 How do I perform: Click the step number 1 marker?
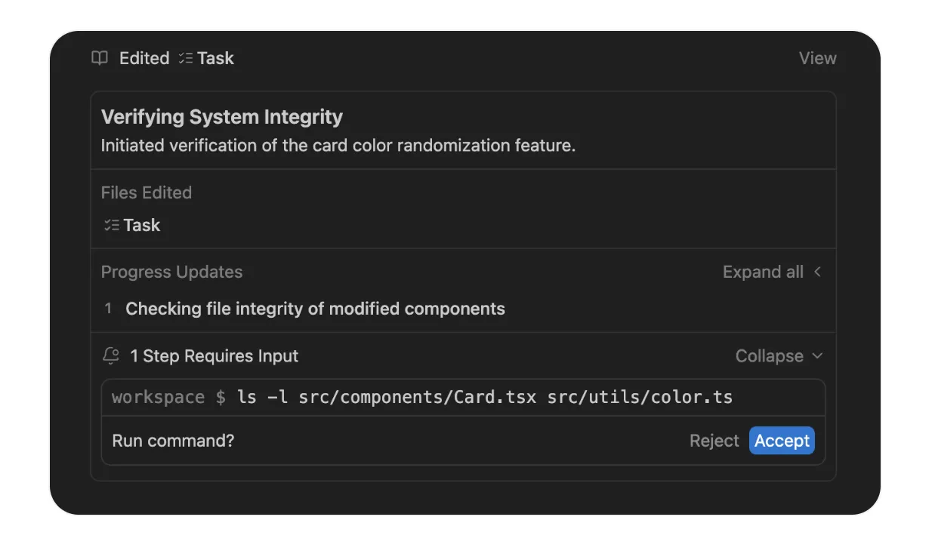tap(108, 309)
